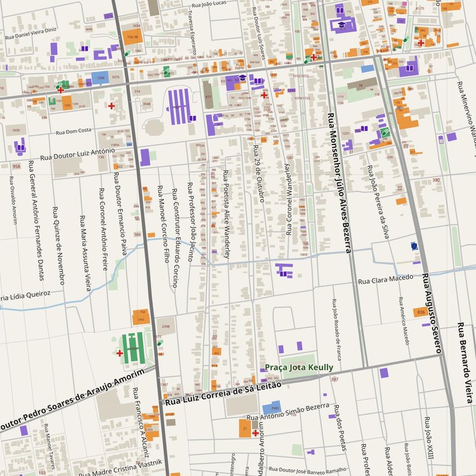Click Rua Monsenhor Júlio Alves Bezerra label
This screenshot has width=476, height=476.
point(339,183)
